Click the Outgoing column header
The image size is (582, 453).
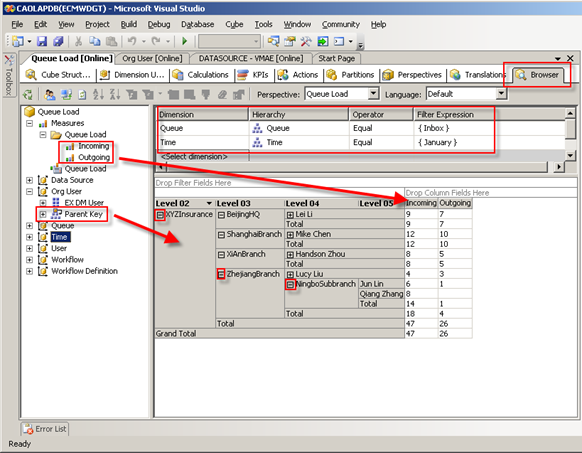point(455,203)
